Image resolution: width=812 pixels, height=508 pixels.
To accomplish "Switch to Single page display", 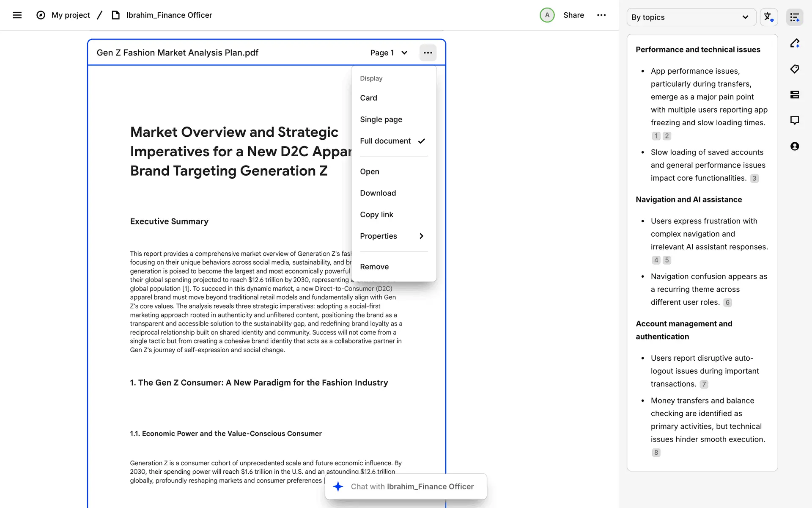I will [x=381, y=119].
